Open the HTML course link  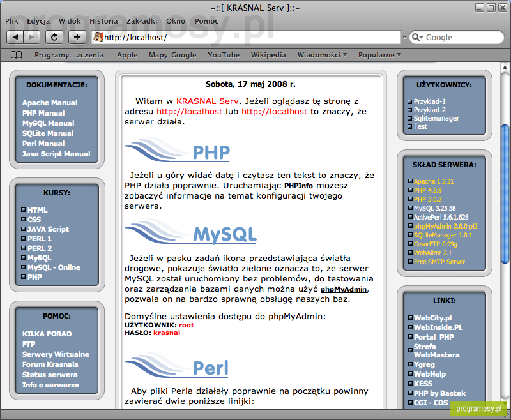(x=38, y=210)
